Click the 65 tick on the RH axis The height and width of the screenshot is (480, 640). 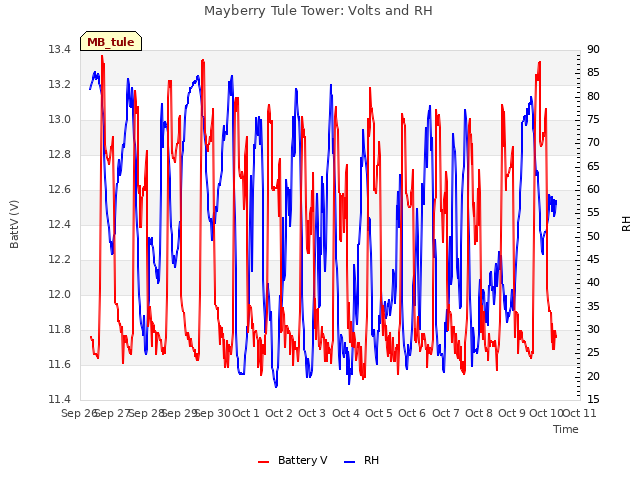[x=593, y=167]
